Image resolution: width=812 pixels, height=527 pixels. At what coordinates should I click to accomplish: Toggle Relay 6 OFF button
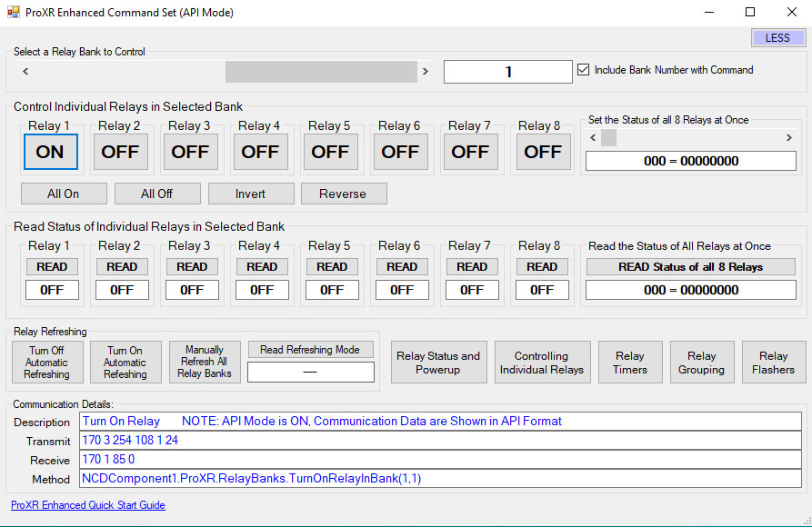click(401, 152)
